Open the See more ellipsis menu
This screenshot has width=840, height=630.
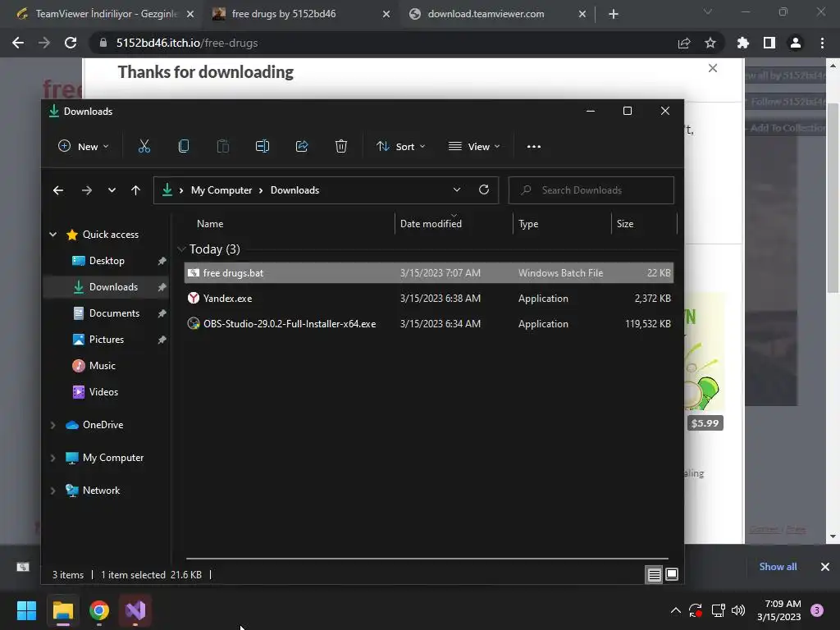(533, 146)
